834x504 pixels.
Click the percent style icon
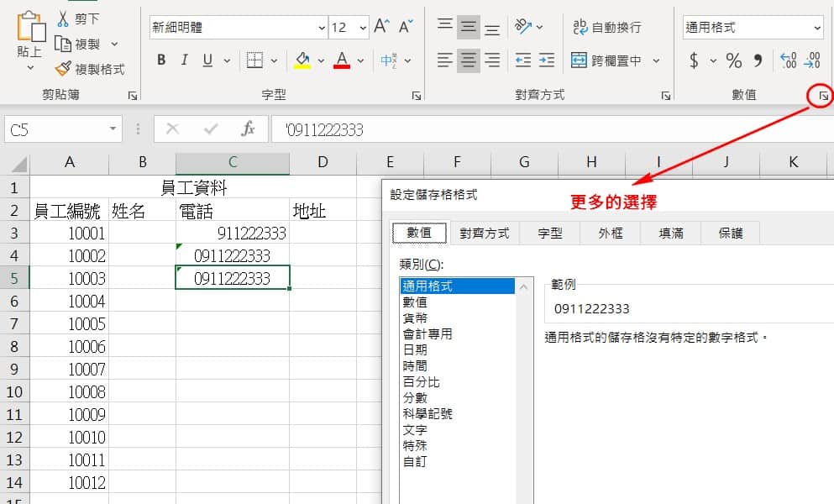734,60
